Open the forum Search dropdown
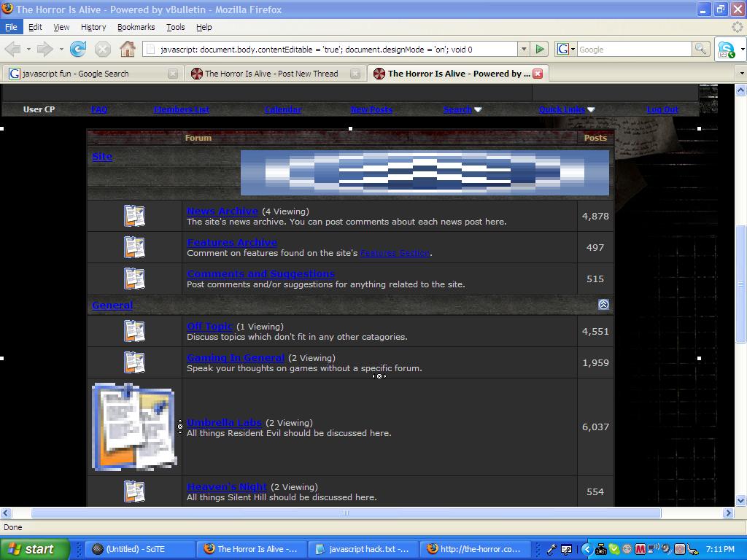 pyautogui.click(x=462, y=109)
